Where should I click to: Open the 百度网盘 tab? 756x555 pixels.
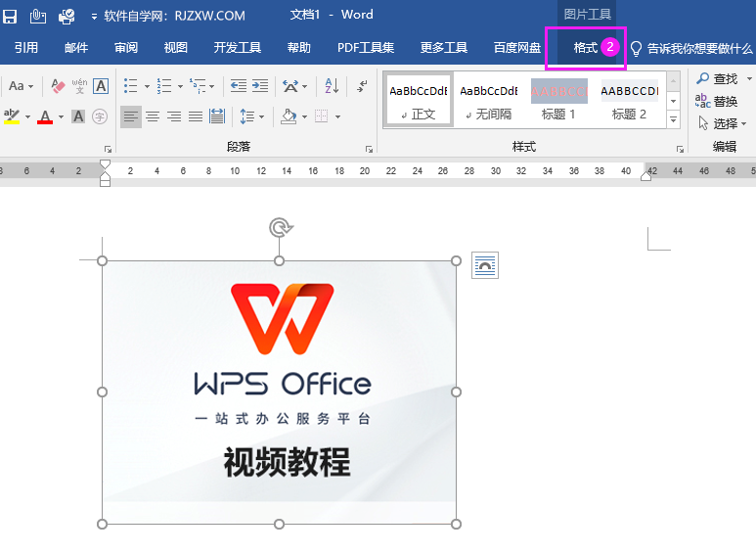tap(517, 48)
